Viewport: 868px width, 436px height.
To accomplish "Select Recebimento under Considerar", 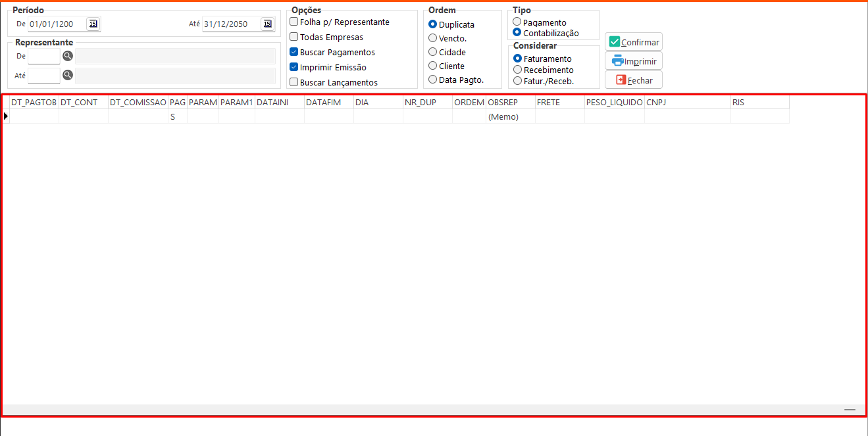I will 518,70.
